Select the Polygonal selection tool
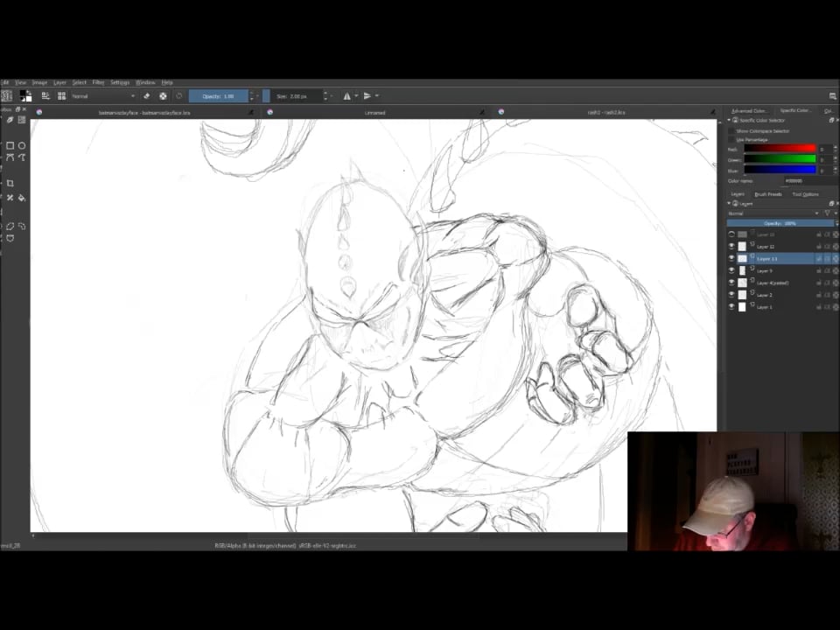Viewport: 840px width, 630px height. click(x=10, y=226)
